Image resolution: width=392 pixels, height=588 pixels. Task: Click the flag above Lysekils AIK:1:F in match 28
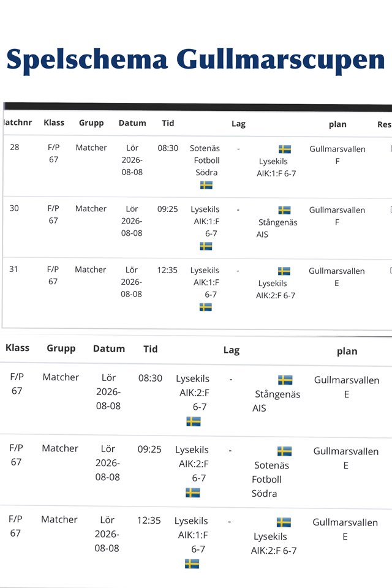point(285,149)
